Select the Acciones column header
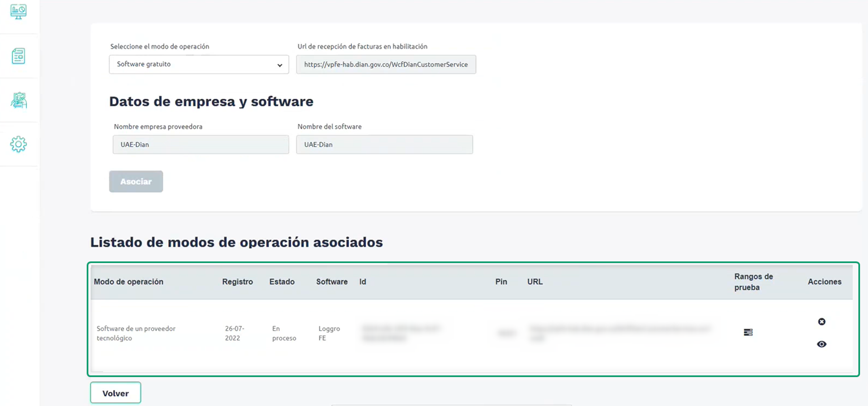This screenshot has height=406, width=868. [x=824, y=282]
